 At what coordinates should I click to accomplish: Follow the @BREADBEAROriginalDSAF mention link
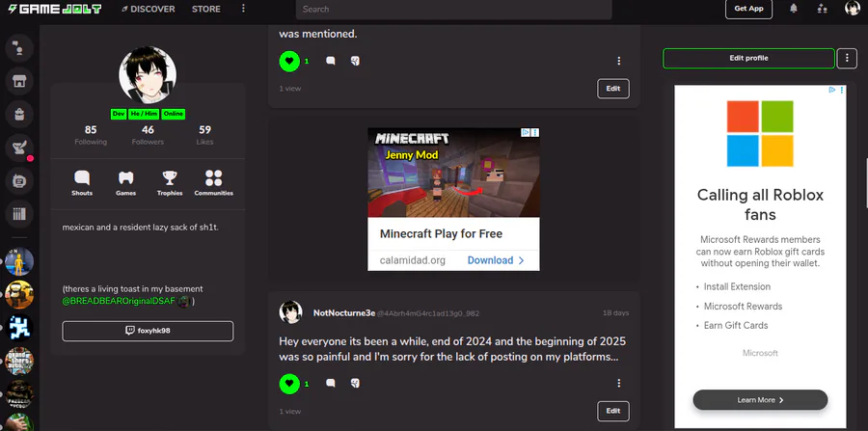[119, 301]
